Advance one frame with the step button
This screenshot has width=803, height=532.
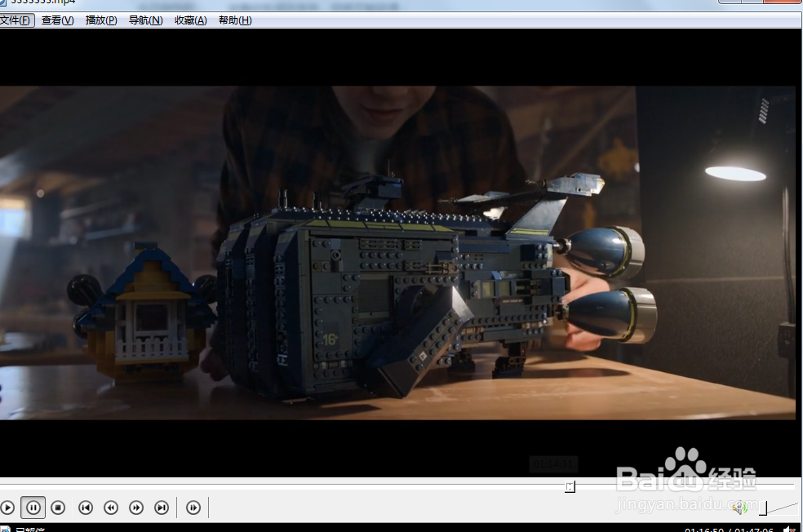coord(193,508)
